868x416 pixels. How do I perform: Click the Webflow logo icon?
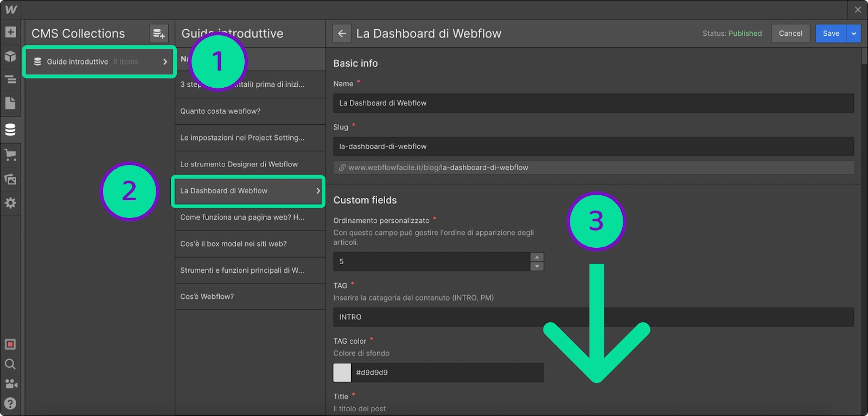coord(11,9)
